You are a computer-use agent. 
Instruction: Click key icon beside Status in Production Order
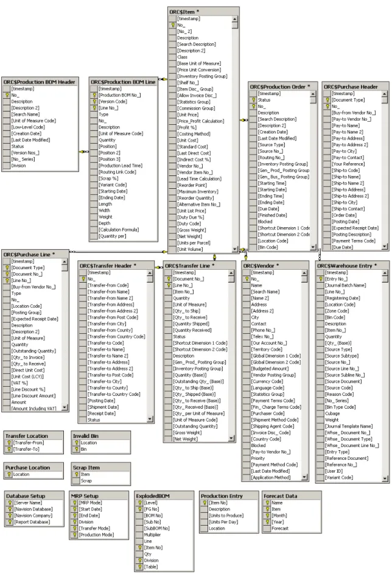253,100
